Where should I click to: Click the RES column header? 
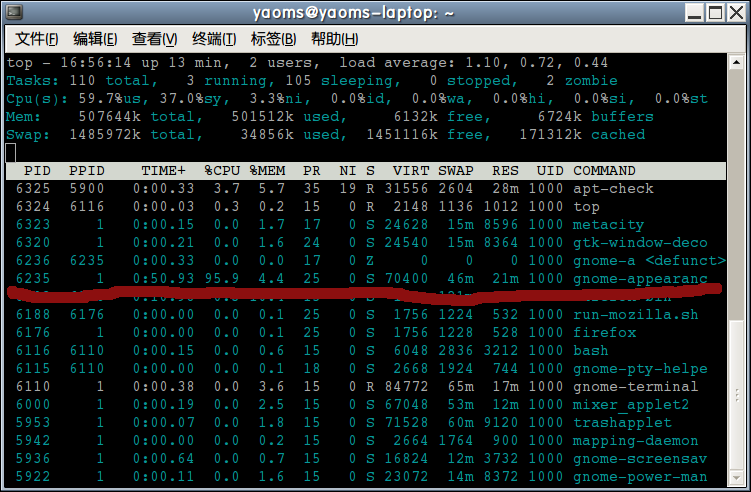tap(505, 171)
